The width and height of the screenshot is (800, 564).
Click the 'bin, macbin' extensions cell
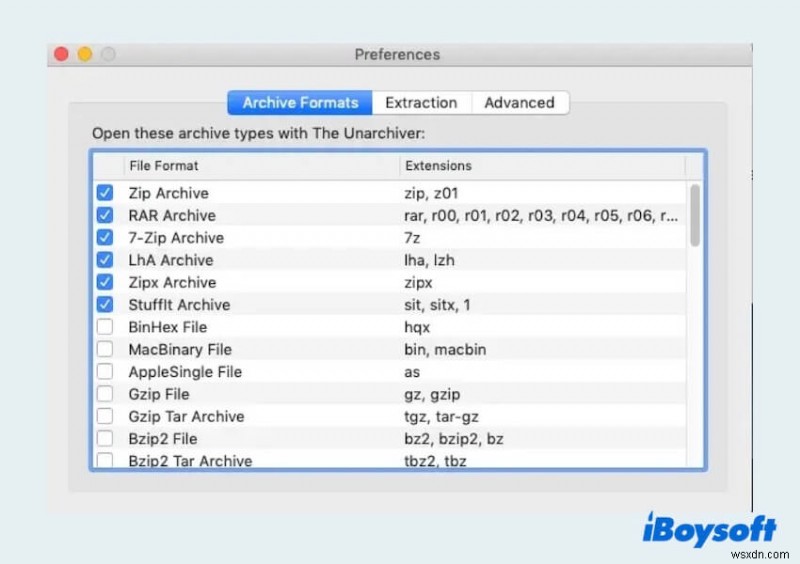click(x=445, y=350)
